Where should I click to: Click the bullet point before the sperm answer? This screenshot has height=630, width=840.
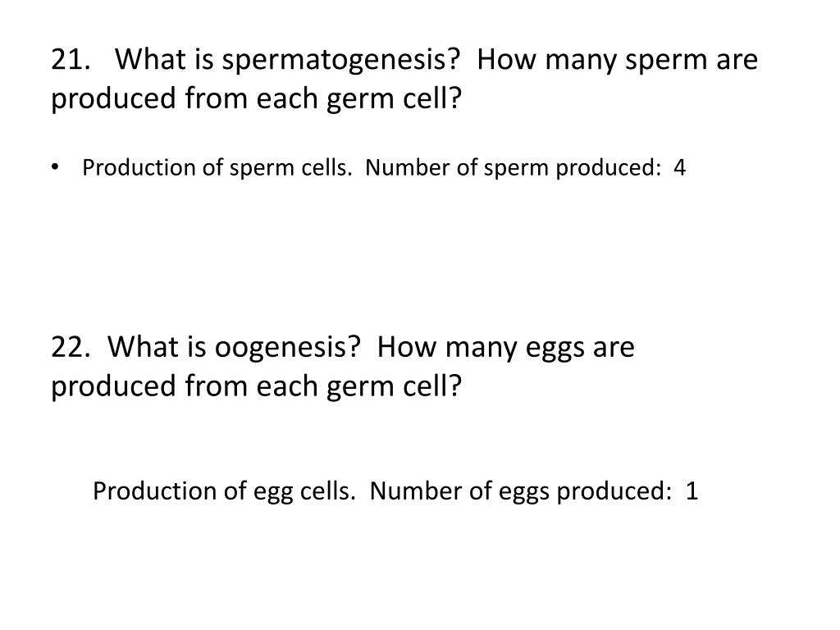click(x=54, y=167)
